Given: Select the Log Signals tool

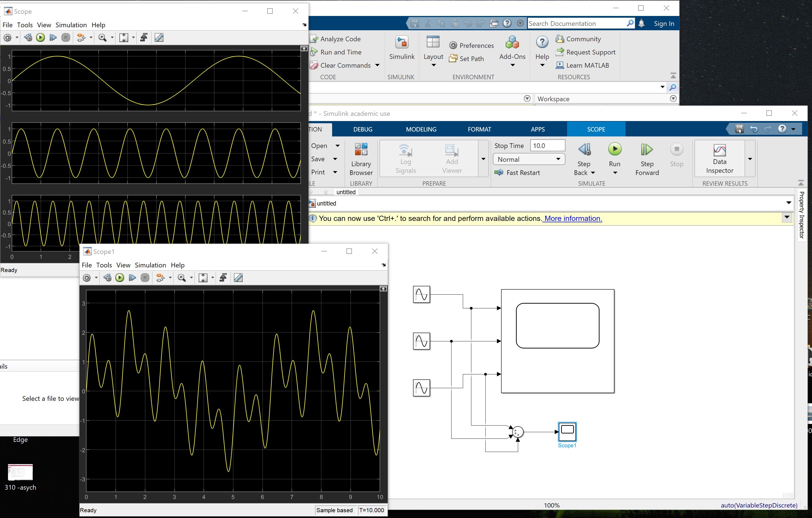Looking at the screenshot, I should coord(406,158).
